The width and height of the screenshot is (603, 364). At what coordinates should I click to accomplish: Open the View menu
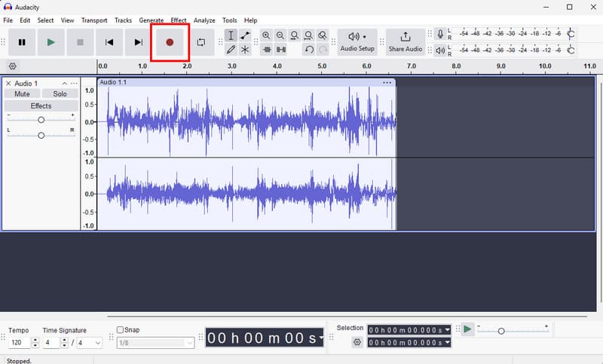(67, 20)
